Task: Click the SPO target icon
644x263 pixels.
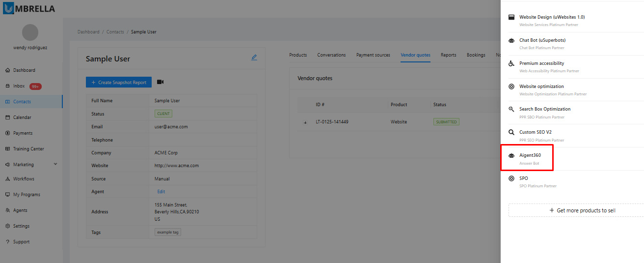Action: [x=511, y=178]
